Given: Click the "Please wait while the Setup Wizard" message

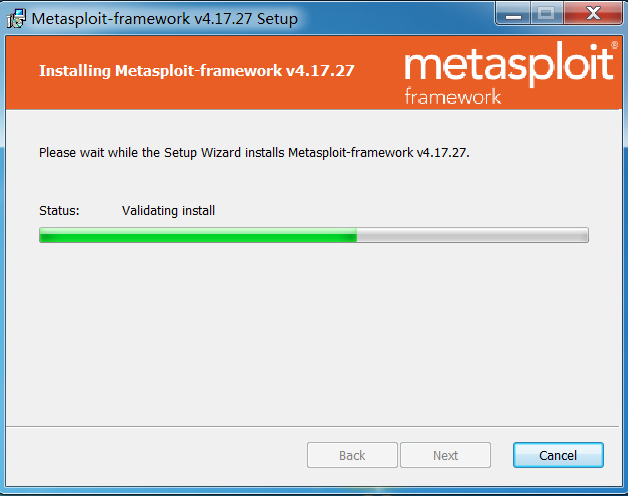Looking at the screenshot, I should pyautogui.click(x=254, y=153).
